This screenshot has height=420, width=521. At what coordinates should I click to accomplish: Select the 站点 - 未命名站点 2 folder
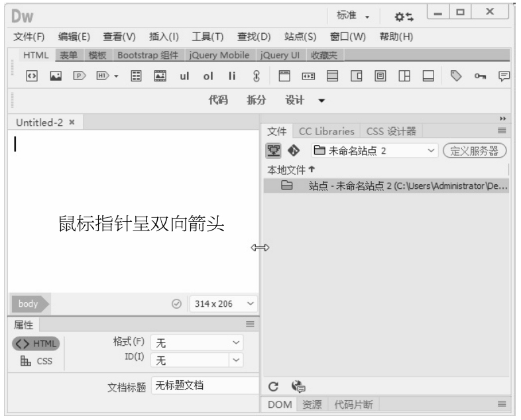point(398,186)
